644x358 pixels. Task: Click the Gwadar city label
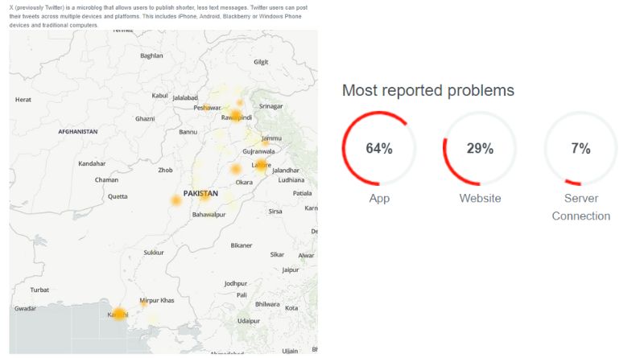[26, 308]
